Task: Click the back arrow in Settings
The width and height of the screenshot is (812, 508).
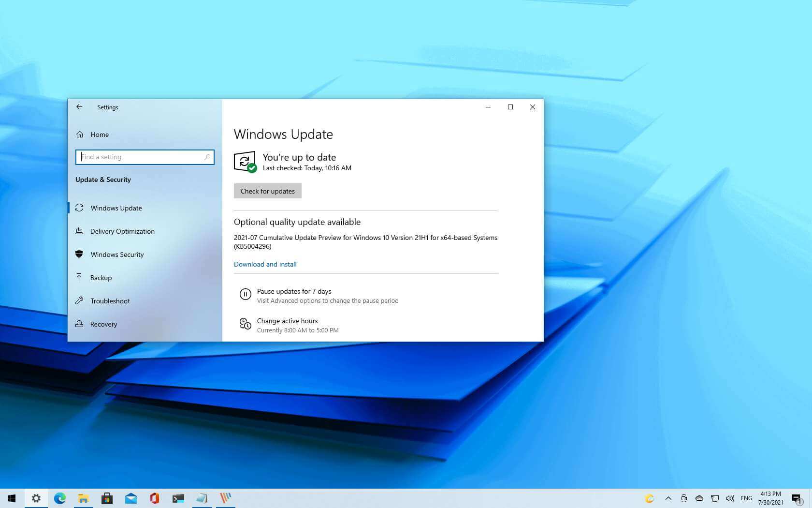Action: (x=79, y=107)
